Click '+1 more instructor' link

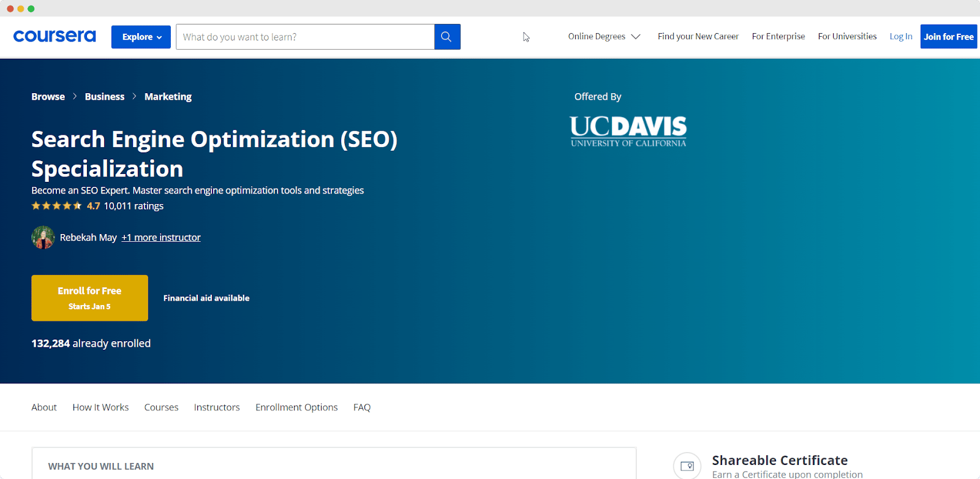click(161, 238)
